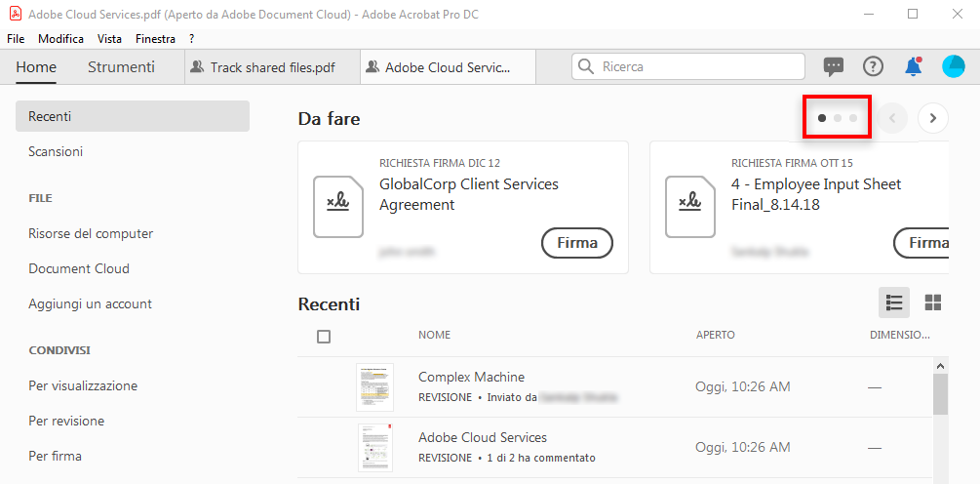Tick the select-all checkbox in Recenti header
This screenshot has width=980, height=484.
(x=324, y=337)
